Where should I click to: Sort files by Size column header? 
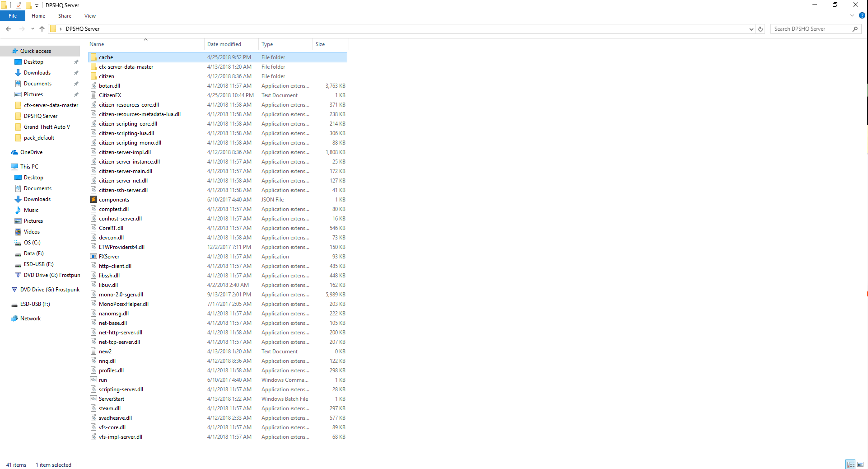click(x=320, y=44)
